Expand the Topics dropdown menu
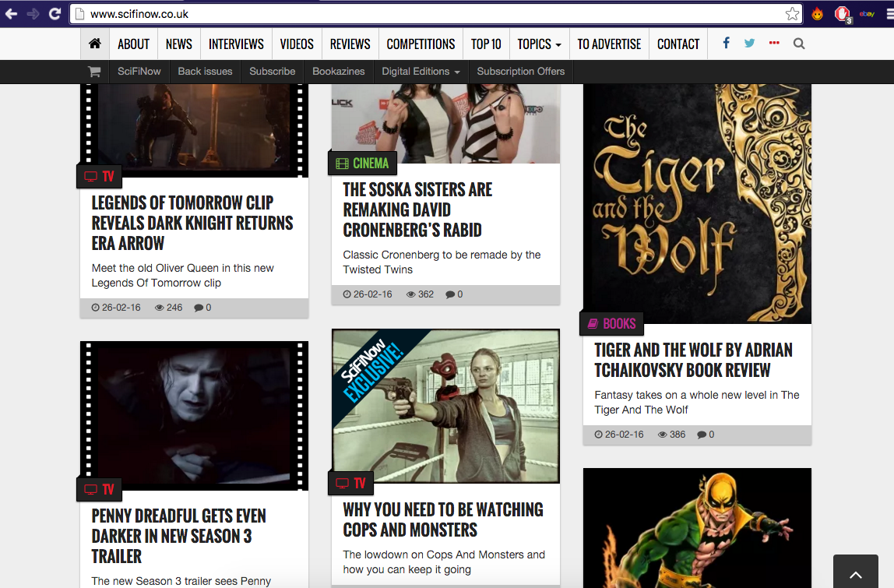The height and width of the screenshot is (588, 894). 539,44
